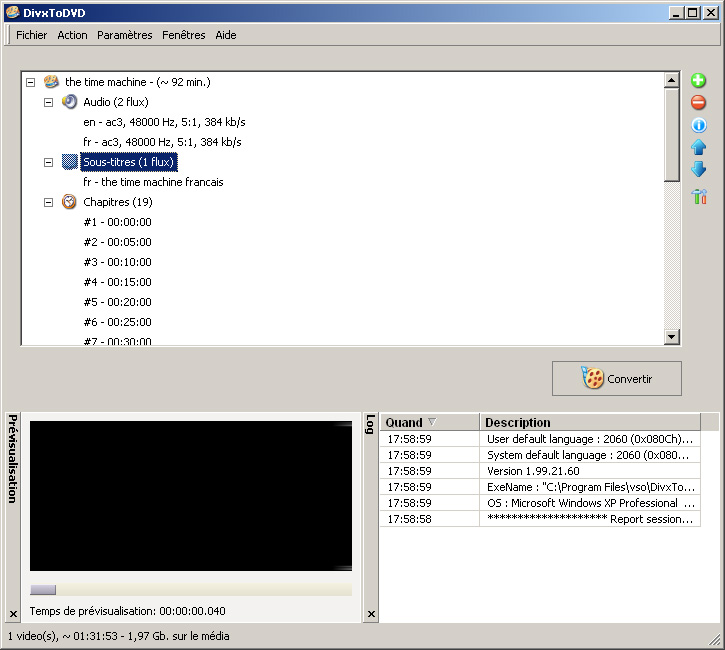Screen dimensions: 725x650
Task: Click the preview progress track
Action: [x=191, y=589]
